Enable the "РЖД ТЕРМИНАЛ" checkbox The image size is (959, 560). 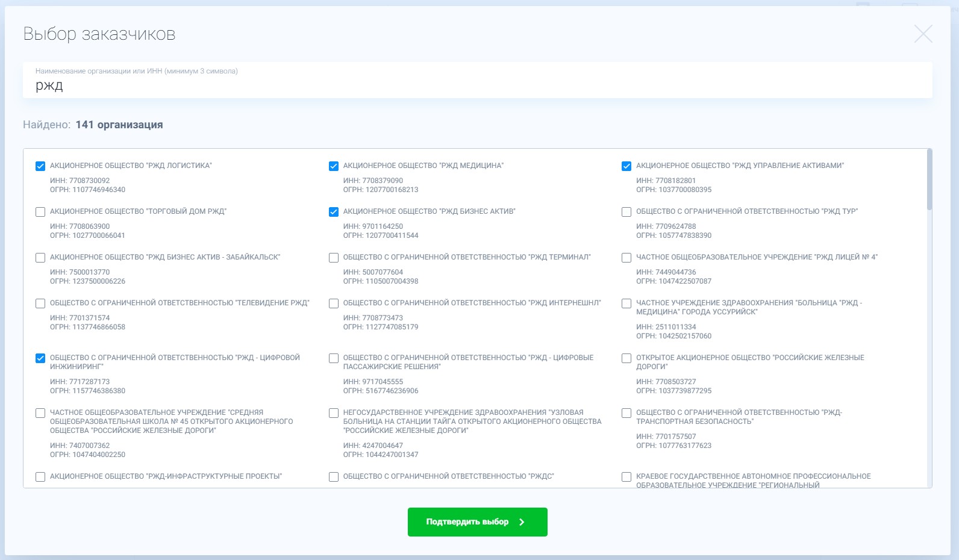334,258
